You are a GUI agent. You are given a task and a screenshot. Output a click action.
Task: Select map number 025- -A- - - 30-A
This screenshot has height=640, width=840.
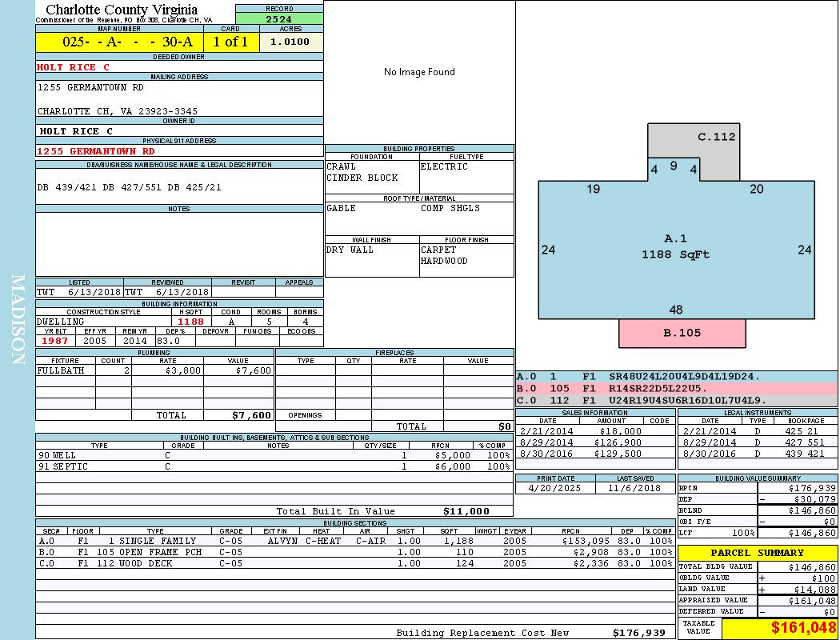tap(120, 42)
